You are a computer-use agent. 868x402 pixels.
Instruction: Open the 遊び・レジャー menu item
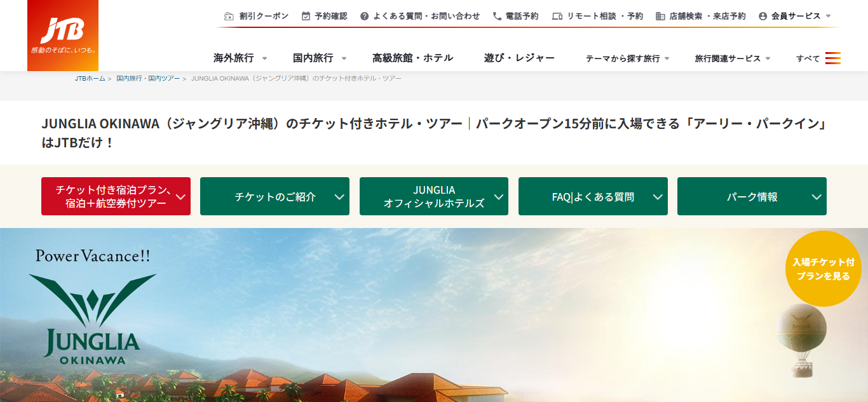pyautogui.click(x=519, y=58)
